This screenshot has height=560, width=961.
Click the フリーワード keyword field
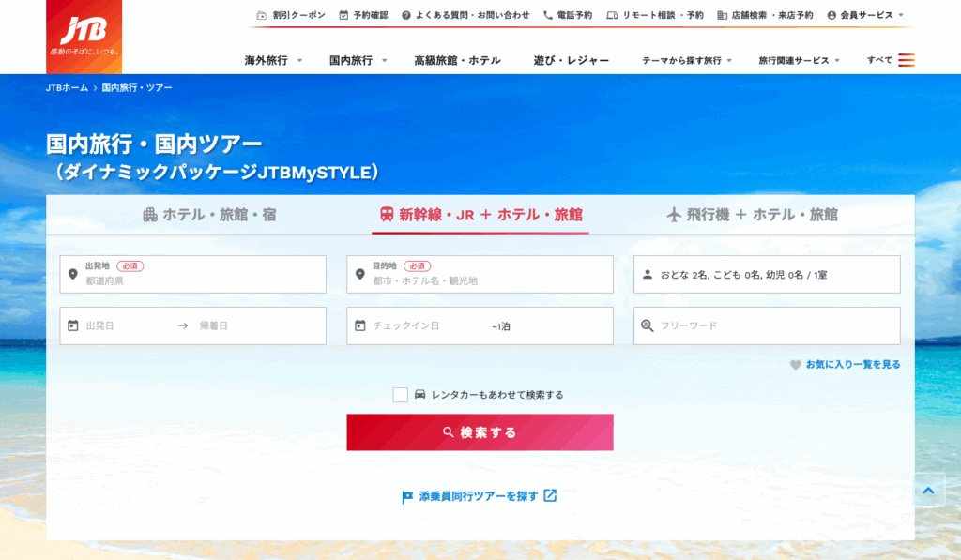point(767,325)
